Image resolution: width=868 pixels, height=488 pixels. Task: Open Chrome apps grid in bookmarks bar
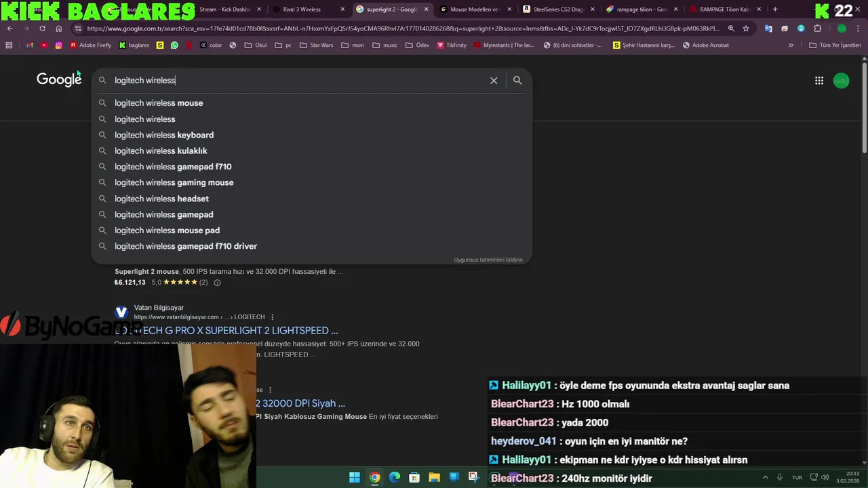(9, 45)
